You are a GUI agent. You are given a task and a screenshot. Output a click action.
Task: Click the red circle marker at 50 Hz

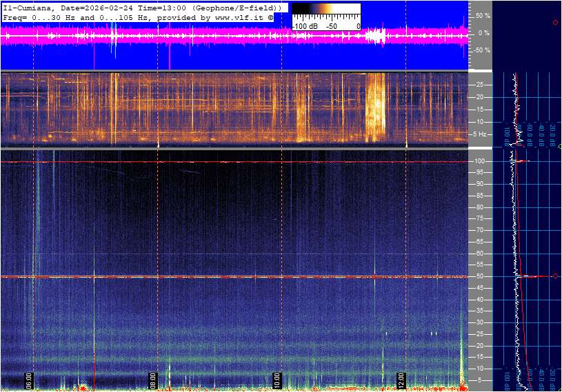click(555, 276)
